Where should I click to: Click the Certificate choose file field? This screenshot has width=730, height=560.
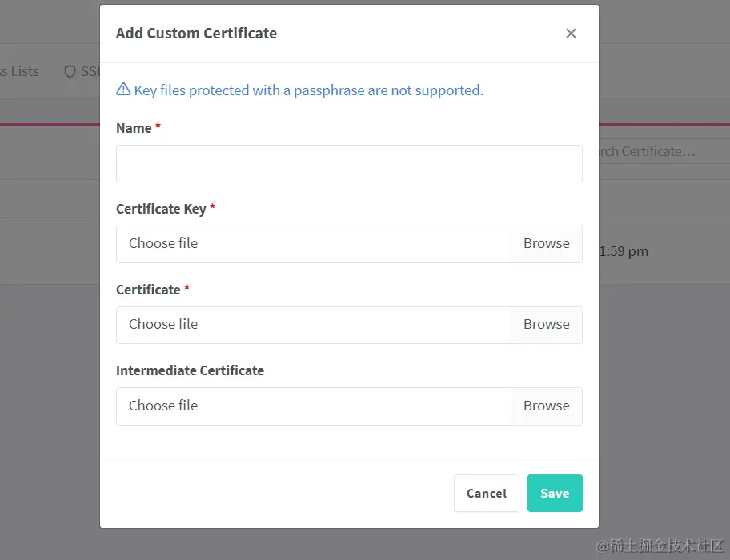click(x=313, y=325)
